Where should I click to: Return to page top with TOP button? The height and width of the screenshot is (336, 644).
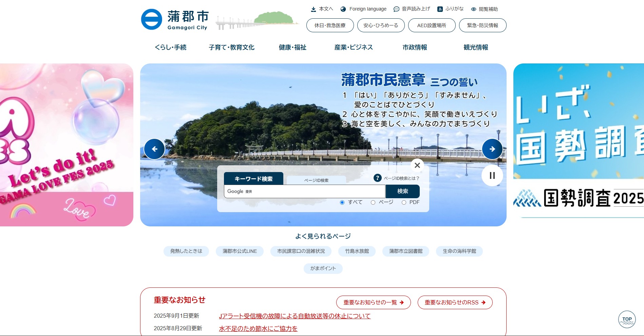(x=627, y=319)
